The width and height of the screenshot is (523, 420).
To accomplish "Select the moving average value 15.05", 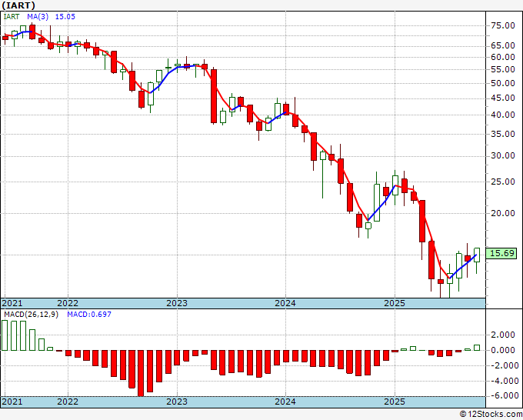I will coord(65,17).
